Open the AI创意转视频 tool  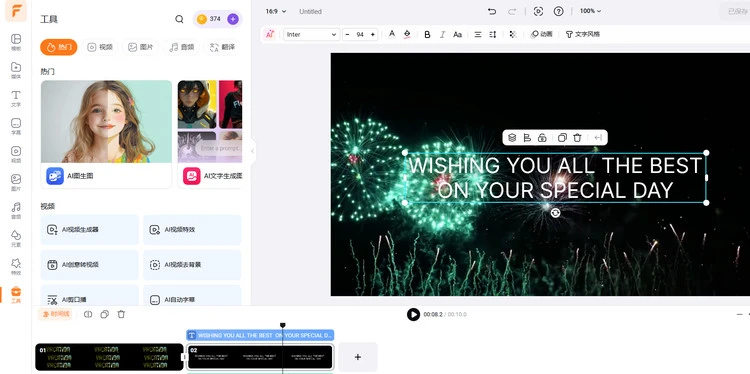tap(89, 264)
